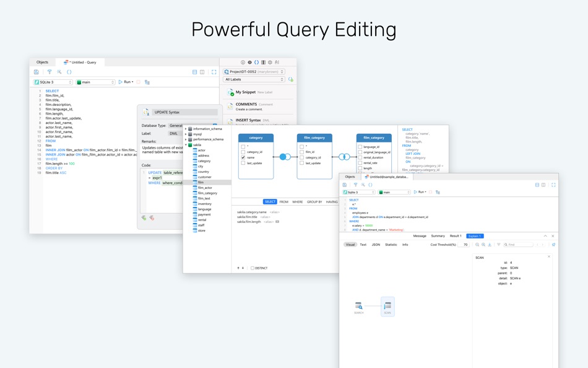Run the query in Untitled@sample_database window

click(419, 192)
